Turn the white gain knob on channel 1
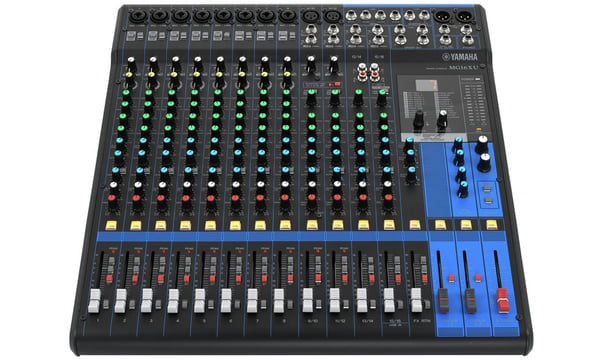This screenshot has height=360, width=600. tap(131, 63)
